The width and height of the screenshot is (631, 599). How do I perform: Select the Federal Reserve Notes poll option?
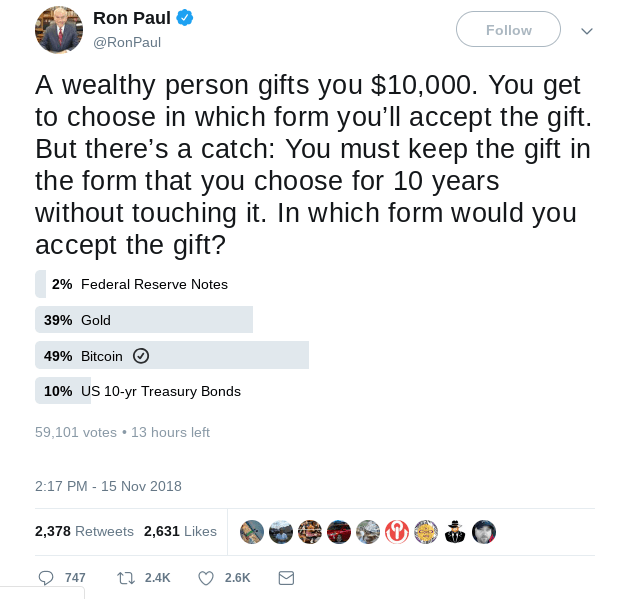(x=154, y=284)
